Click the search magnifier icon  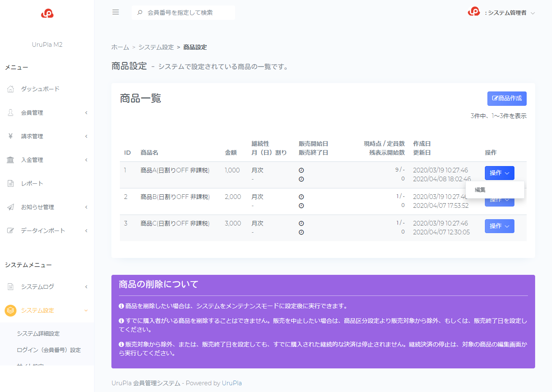pyautogui.click(x=140, y=13)
